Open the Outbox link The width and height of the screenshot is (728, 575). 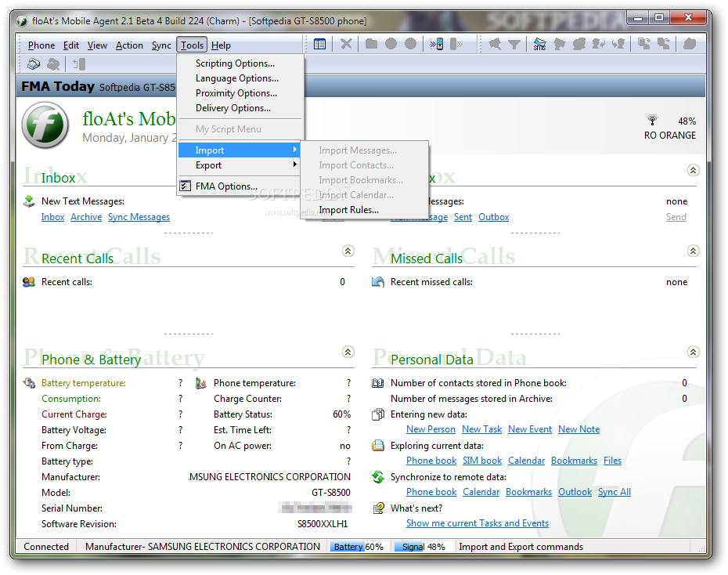coord(493,217)
